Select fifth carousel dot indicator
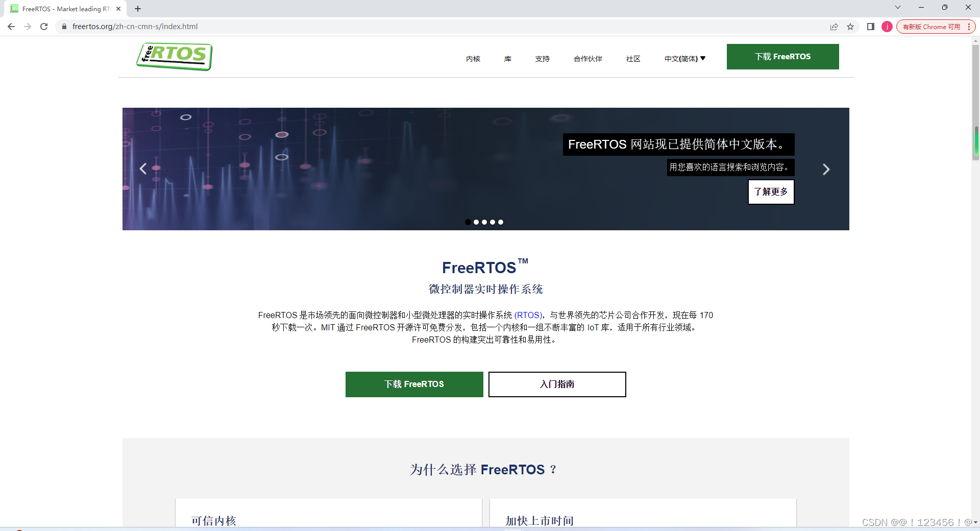This screenshot has width=980, height=531. [501, 222]
